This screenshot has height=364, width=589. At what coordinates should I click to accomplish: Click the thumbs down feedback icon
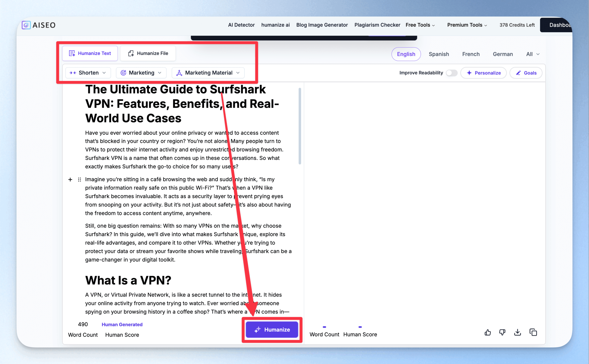502,332
